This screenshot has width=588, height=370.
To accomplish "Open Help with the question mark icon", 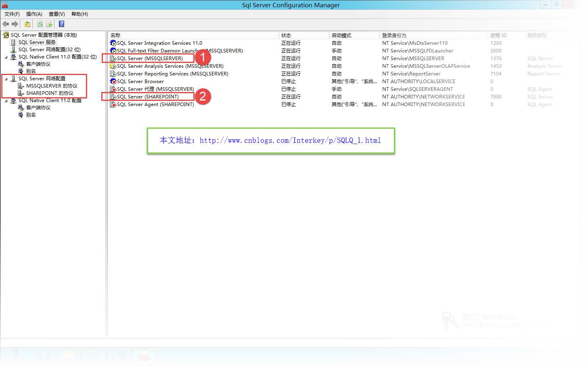I will [x=61, y=24].
